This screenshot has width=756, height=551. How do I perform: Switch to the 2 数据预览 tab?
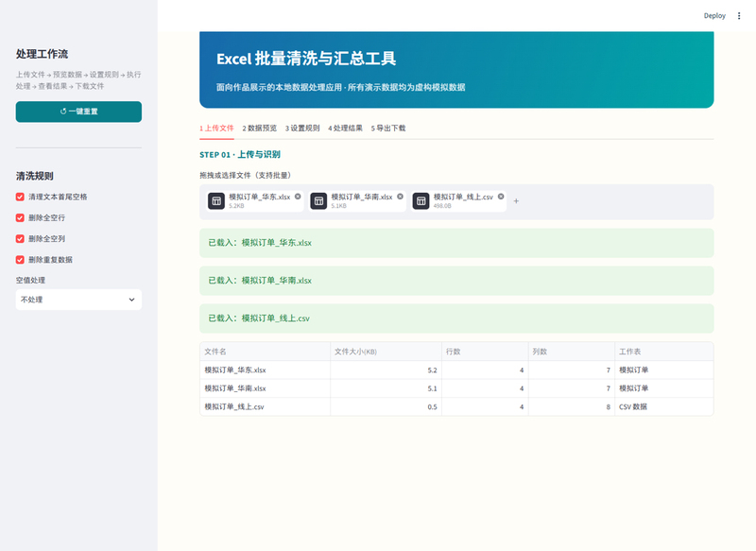(x=259, y=129)
